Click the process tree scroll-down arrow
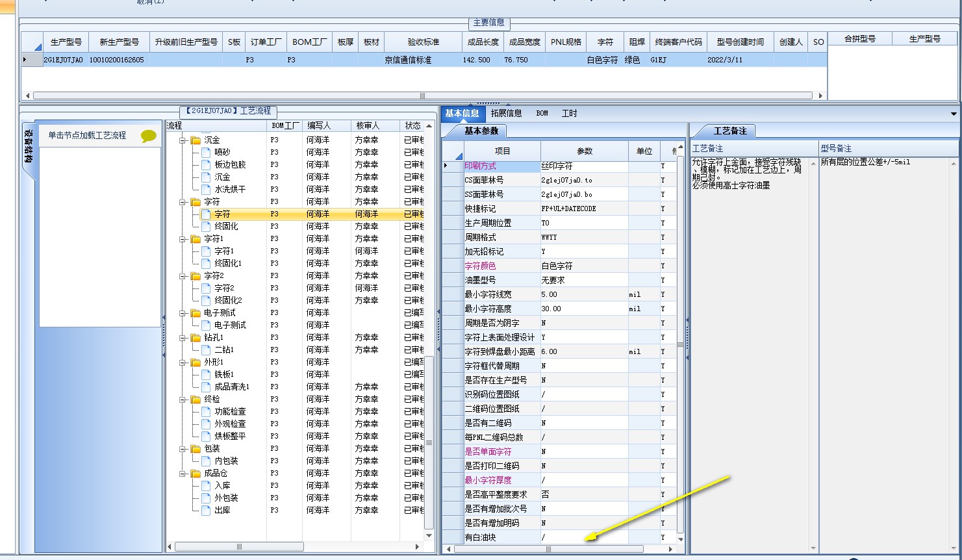Screen dimensions: 962x560 point(429,536)
